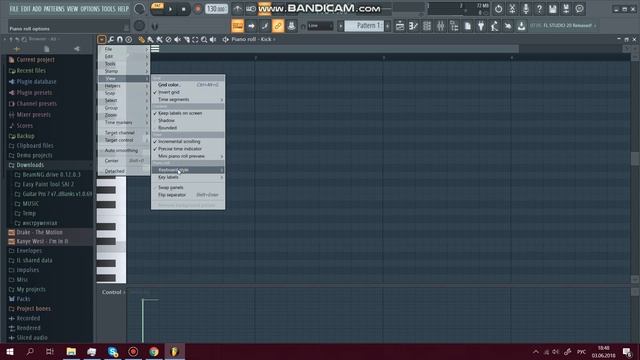Click the tempo 130 display

click(216, 9)
